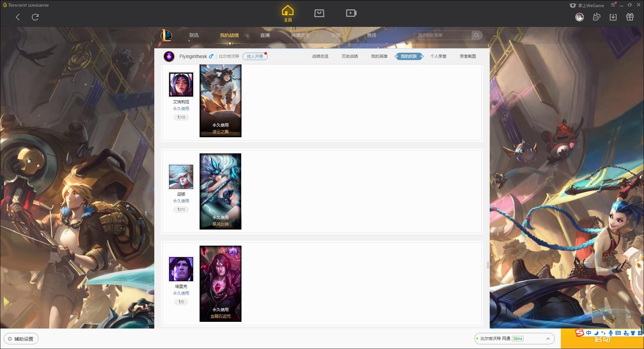644x349 pixels.
Task: Refresh the page with the reload icon
Action: (35, 17)
